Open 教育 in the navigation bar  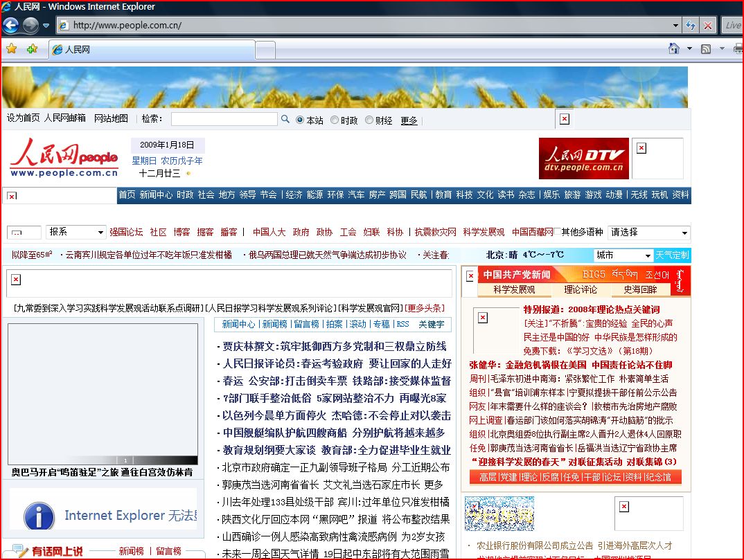click(443, 195)
